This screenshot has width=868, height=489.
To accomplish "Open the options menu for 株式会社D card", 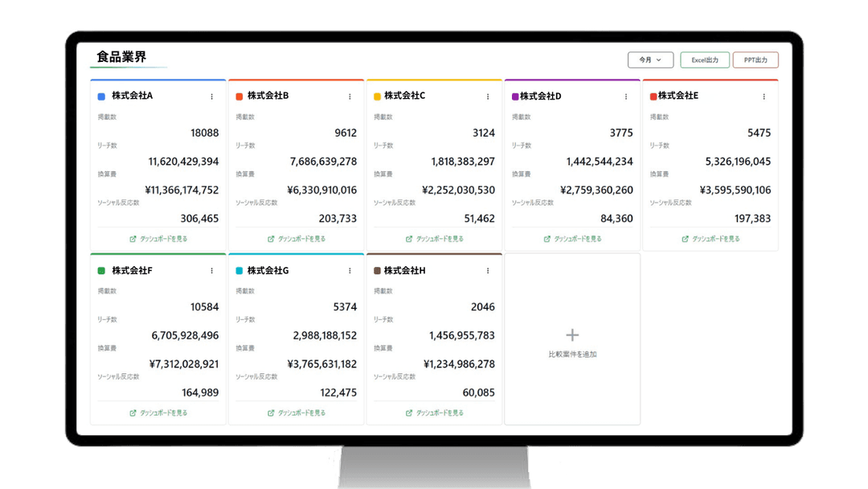I will coord(626,97).
